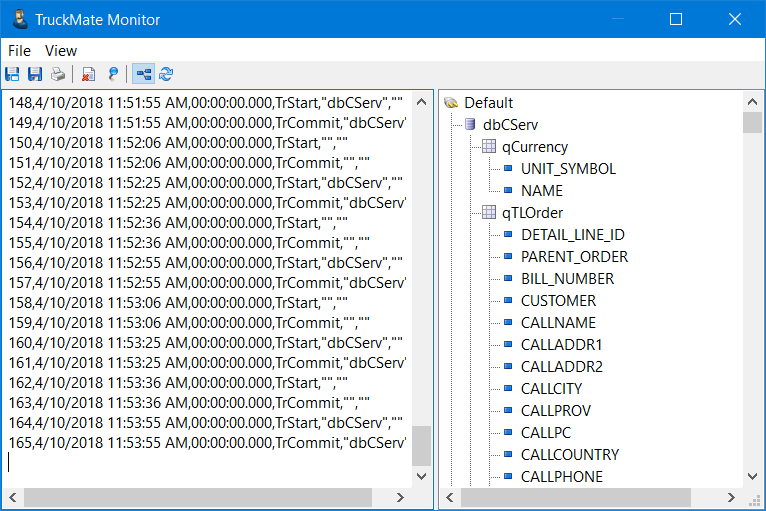Open the View menu

point(61,50)
